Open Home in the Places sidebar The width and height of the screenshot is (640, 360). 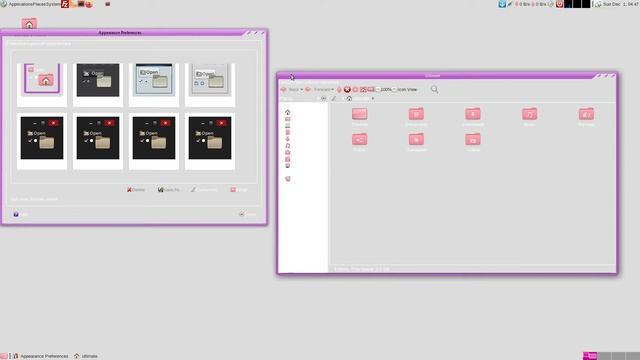pos(287,112)
